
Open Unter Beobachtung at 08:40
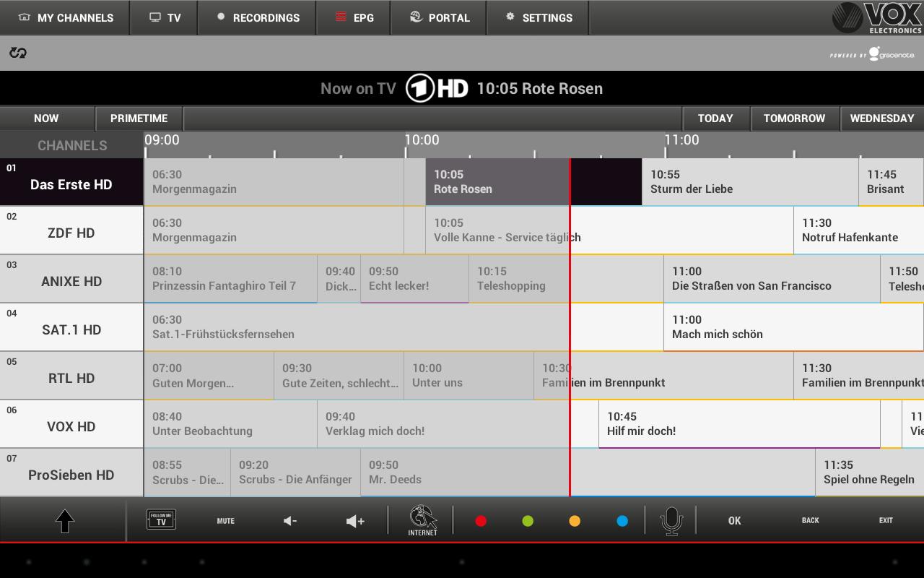tap(230, 424)
